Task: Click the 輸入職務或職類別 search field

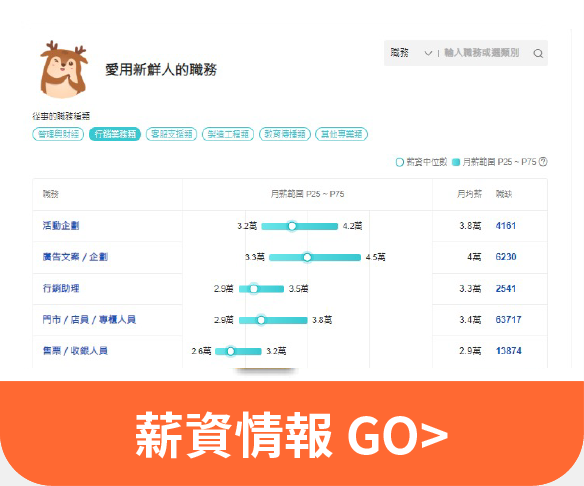Action: pyautogui.click(x=482, y=53)
